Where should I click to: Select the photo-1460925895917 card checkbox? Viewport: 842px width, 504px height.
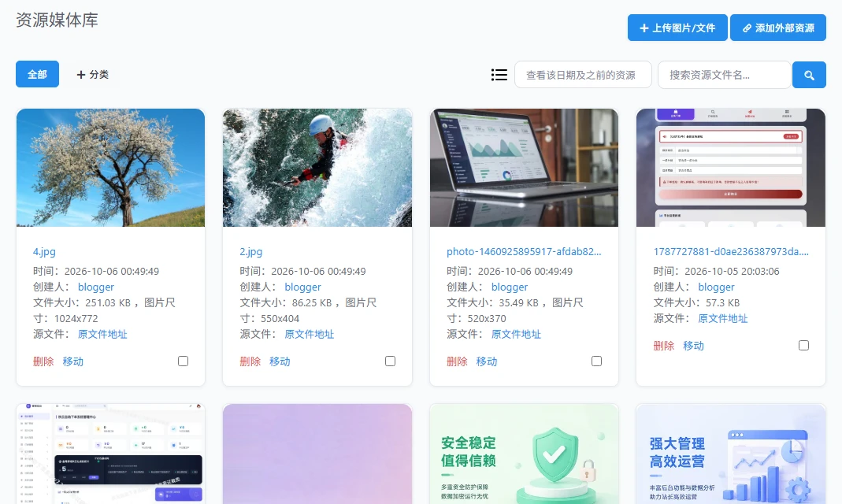[596, 361]
